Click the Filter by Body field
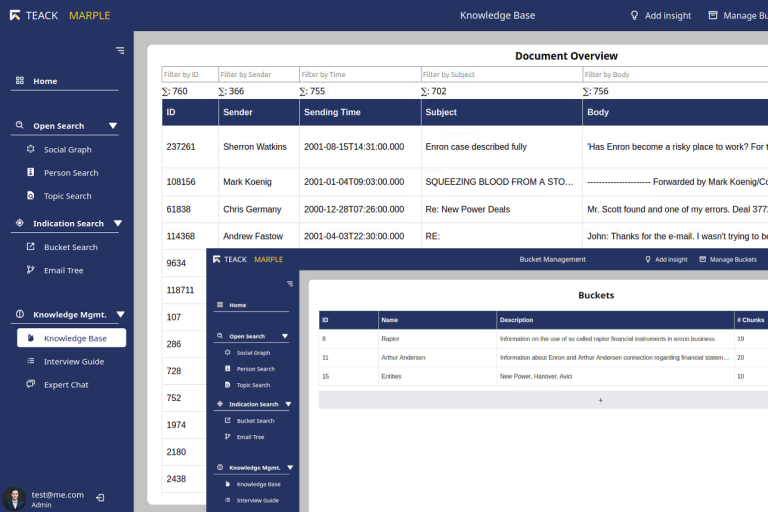 tap(675, 74)
